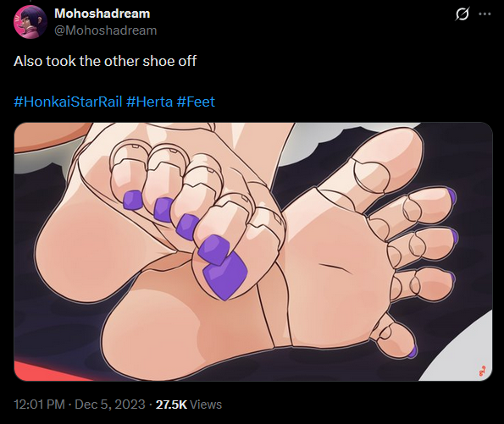This screenshot has height=424, width=504.
Task: Open the @Mohoshadream handle link
Action: (x=105, y=30)
